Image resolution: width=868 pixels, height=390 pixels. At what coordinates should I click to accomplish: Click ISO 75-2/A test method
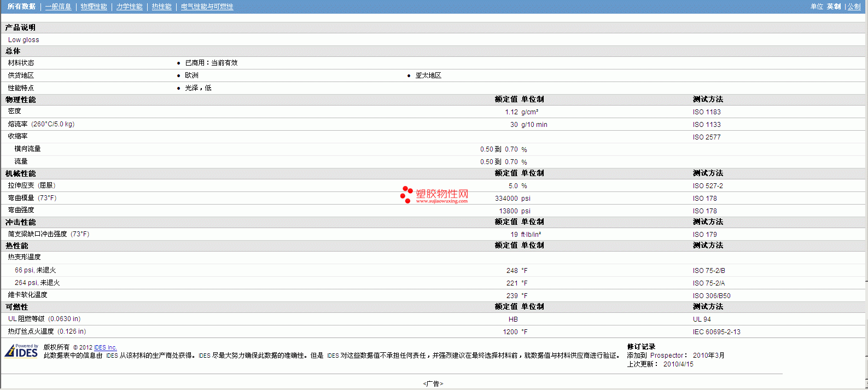coord(709,283)
